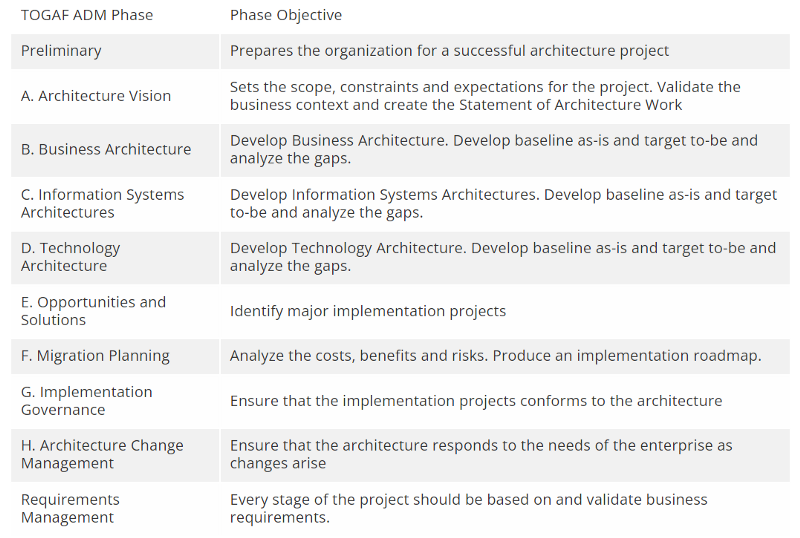Click the 'Prepares the organization' objective text
Image resolution: width=800 pixels, height=538 pixels.
coord(449,51)
